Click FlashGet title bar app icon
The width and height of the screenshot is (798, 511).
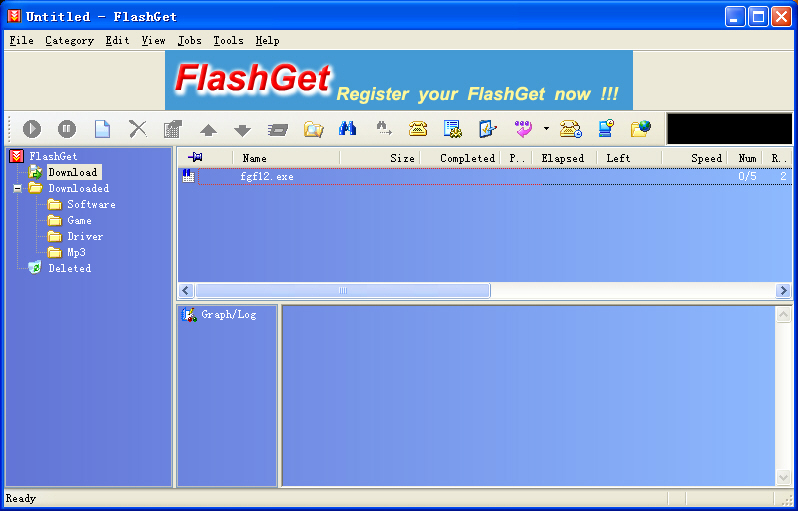click(14, 16)
